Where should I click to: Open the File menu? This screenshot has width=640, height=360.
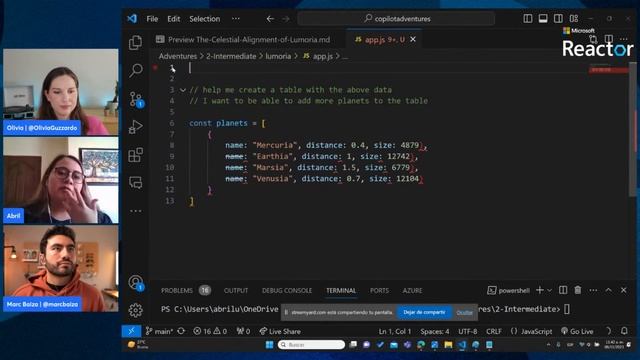click(x=152, y=19)
